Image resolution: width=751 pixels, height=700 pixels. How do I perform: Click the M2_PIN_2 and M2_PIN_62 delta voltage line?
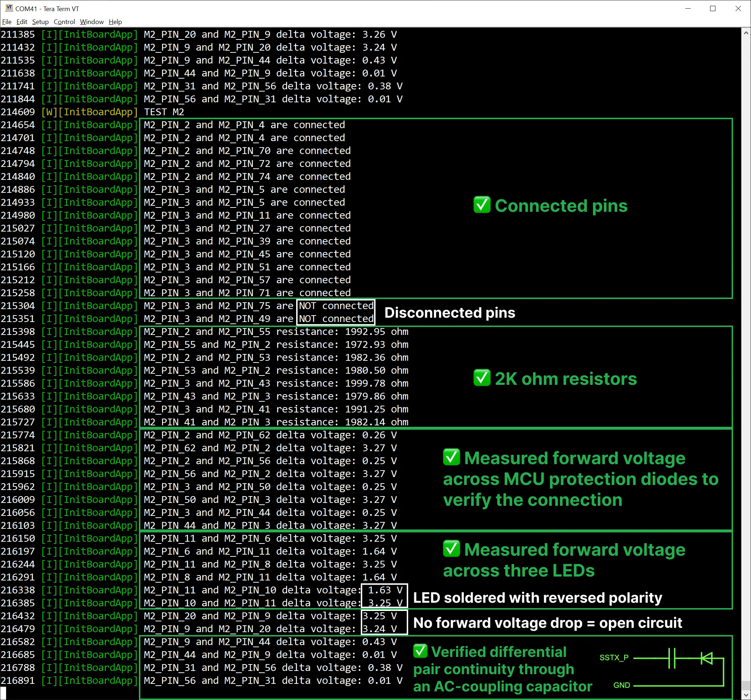pyautogui.click(x=199, y=435)
